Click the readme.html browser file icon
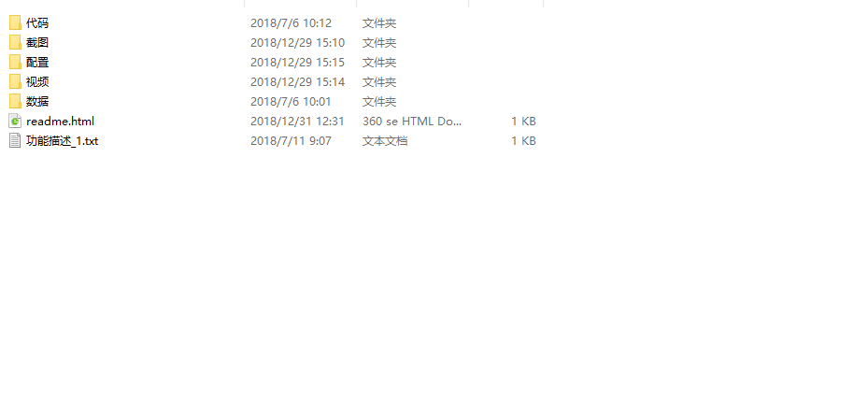 coord(15,122)
